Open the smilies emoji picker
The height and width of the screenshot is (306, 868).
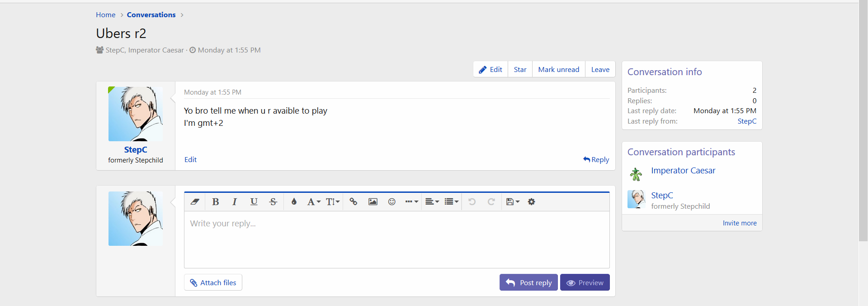[x=392, y=202]
